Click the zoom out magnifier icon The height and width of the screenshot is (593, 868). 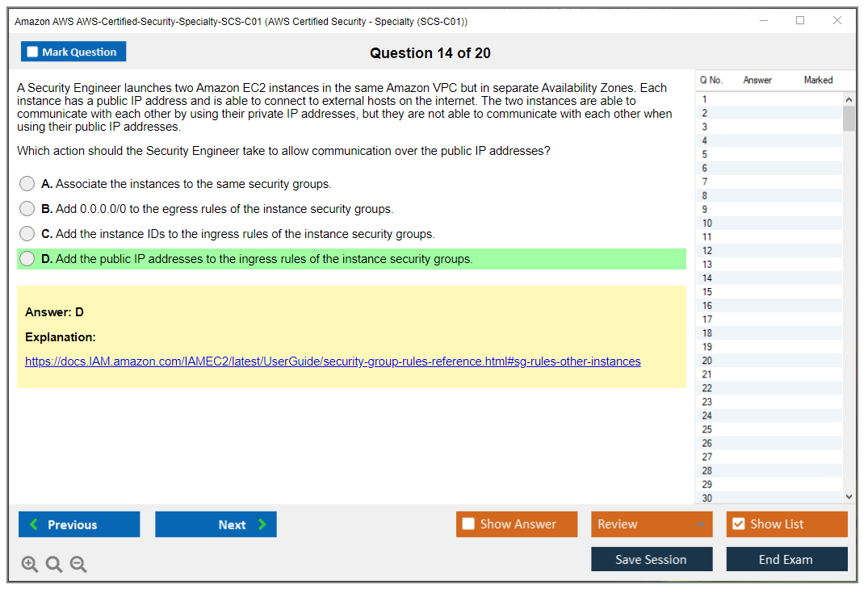point(78,565)
